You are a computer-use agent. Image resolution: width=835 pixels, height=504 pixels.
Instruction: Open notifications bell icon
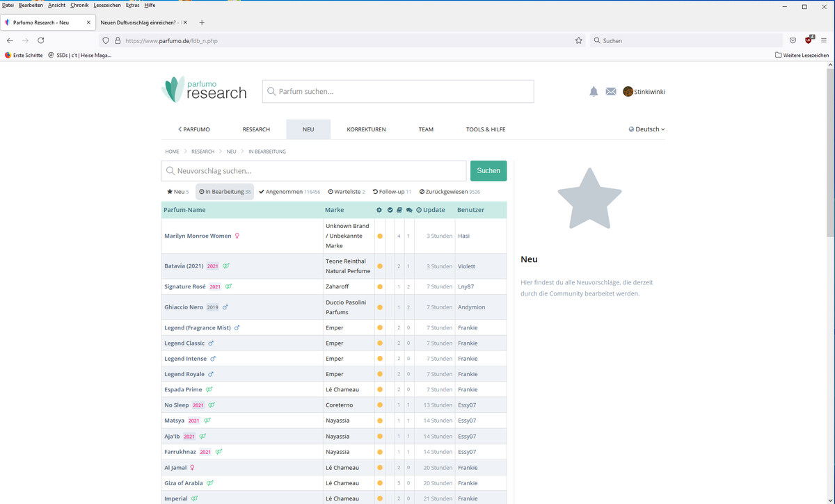(594, 92)
